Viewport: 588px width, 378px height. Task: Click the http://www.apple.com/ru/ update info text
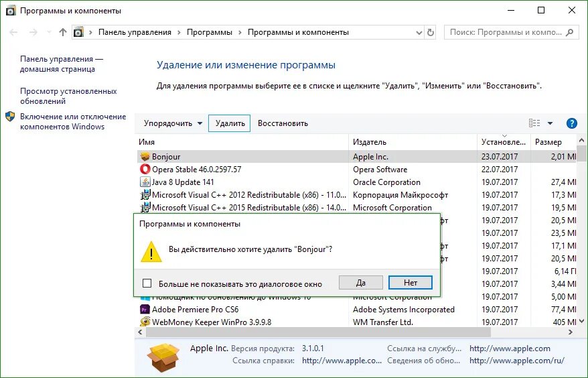pos(517,361)
